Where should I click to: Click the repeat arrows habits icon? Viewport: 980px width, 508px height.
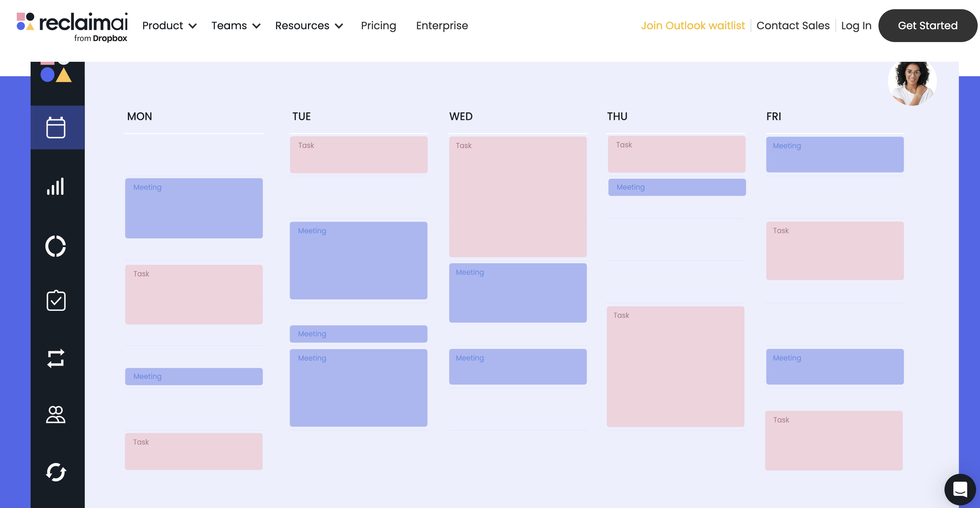56,358
